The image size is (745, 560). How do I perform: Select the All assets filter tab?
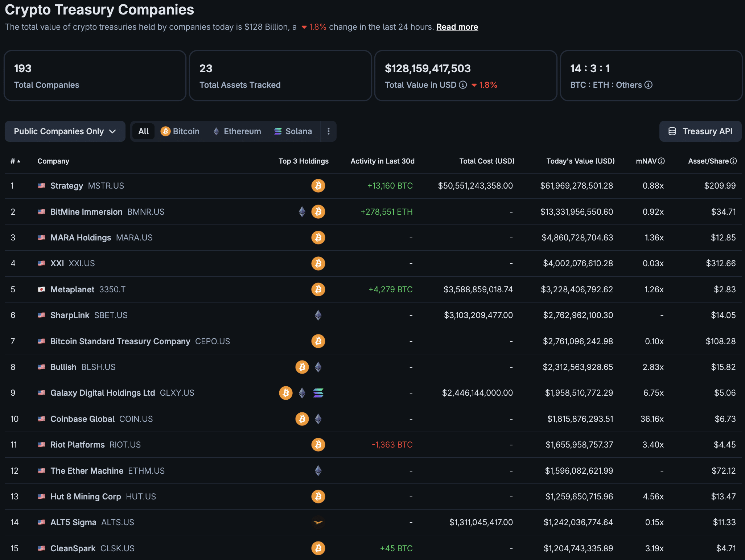pyautogui.click(x=144, y=131)
